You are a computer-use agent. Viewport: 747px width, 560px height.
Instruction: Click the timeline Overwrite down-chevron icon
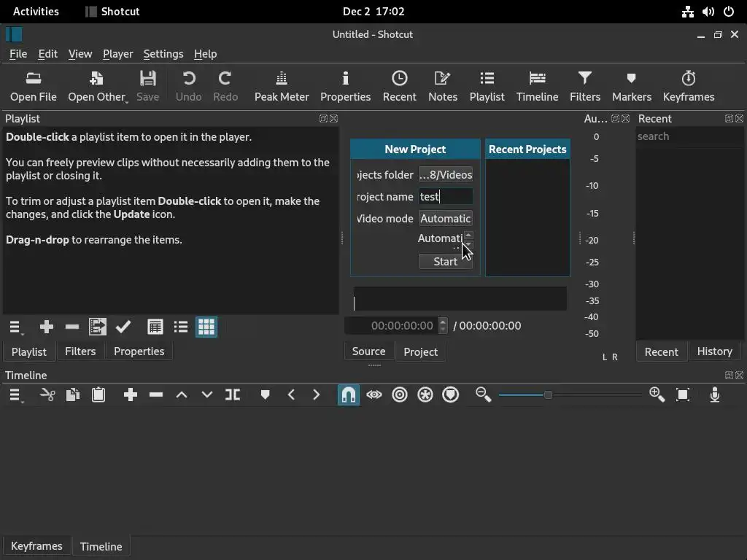tap(206, 394)
